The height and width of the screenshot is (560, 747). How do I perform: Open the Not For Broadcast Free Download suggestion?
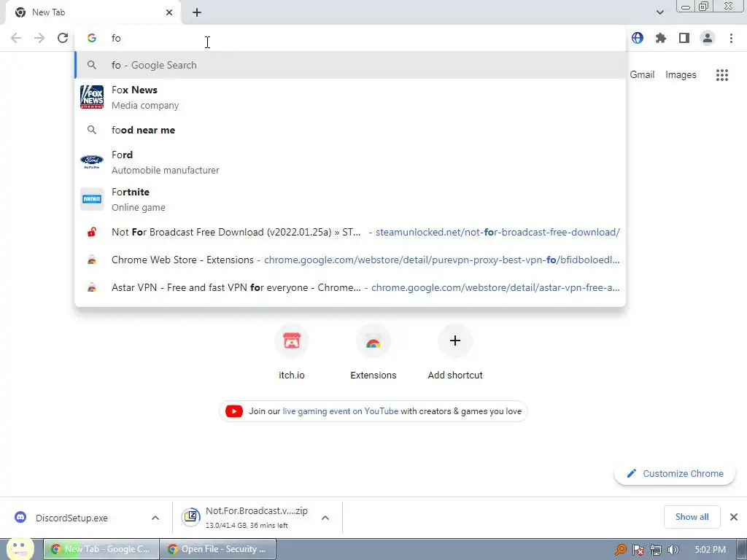tap(350, 233)
